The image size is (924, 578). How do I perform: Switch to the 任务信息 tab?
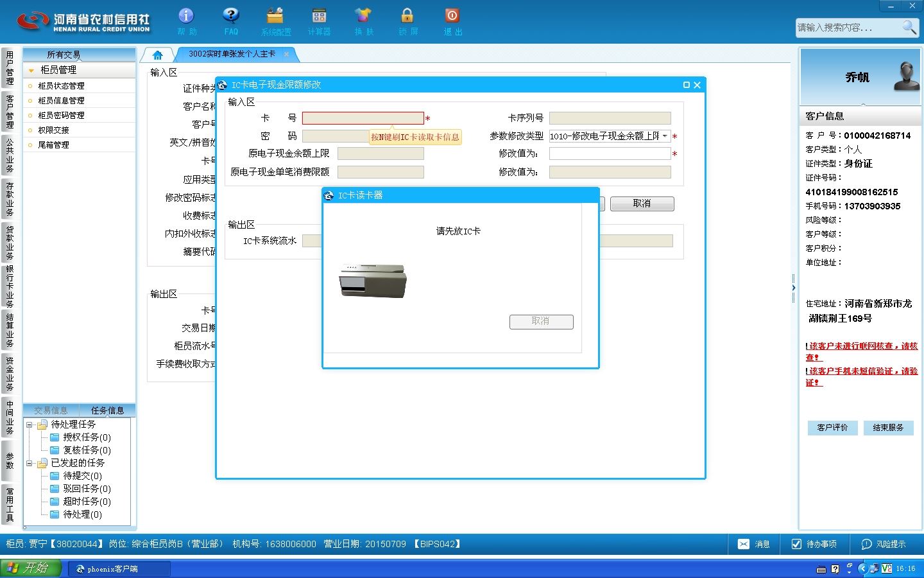tap(107, 410)
